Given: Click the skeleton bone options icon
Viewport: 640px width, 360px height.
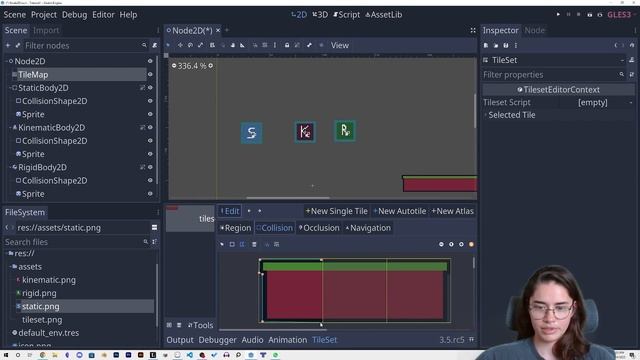Looking at the screenshot, I should (309, 45).
